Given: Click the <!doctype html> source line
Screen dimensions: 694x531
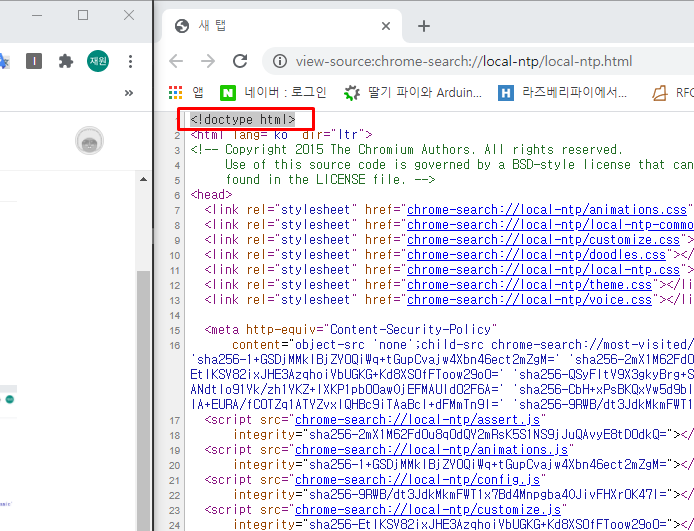Looking at the screenshot, I should pos(243,119).
